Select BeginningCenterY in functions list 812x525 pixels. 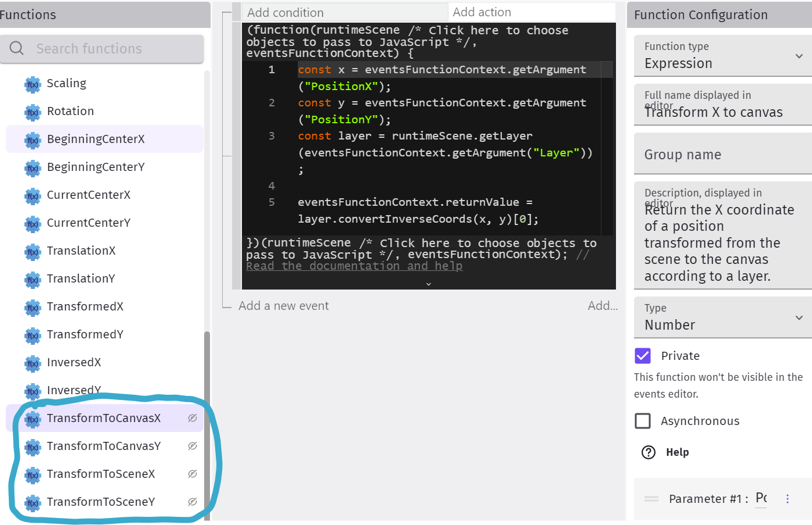point(96,167)
